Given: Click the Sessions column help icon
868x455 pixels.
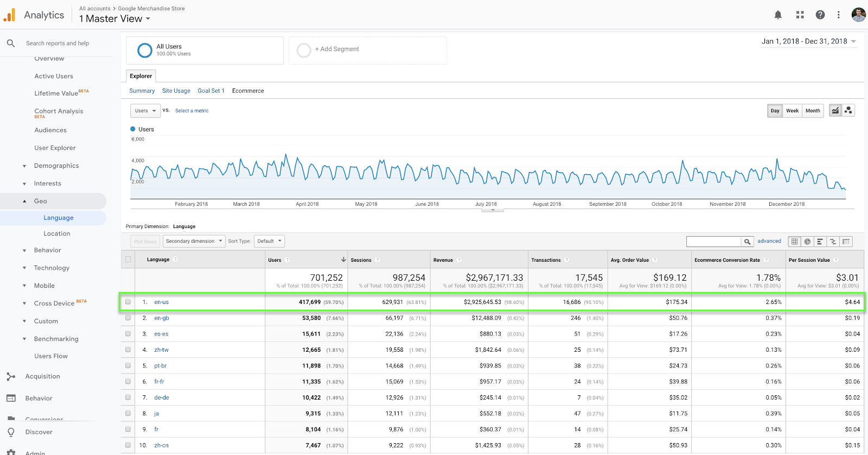Looking at the screenshot, I should click(378, 260).
